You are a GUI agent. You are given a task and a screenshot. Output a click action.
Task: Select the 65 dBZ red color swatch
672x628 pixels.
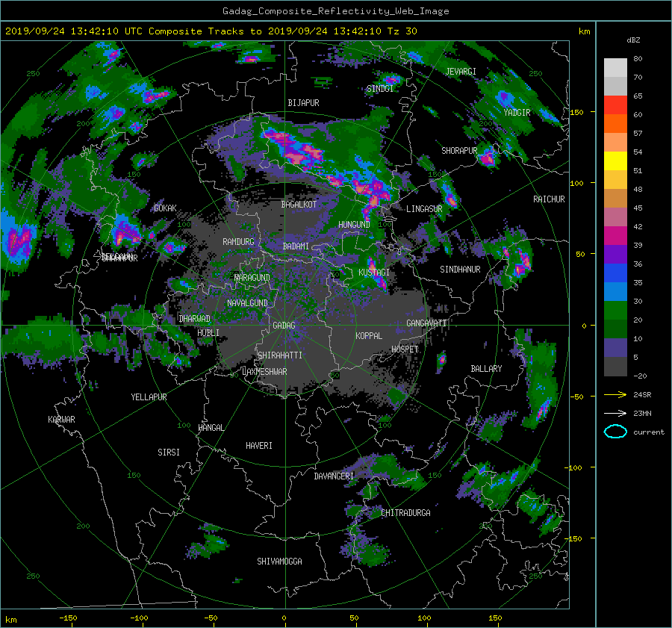point(615,105)
